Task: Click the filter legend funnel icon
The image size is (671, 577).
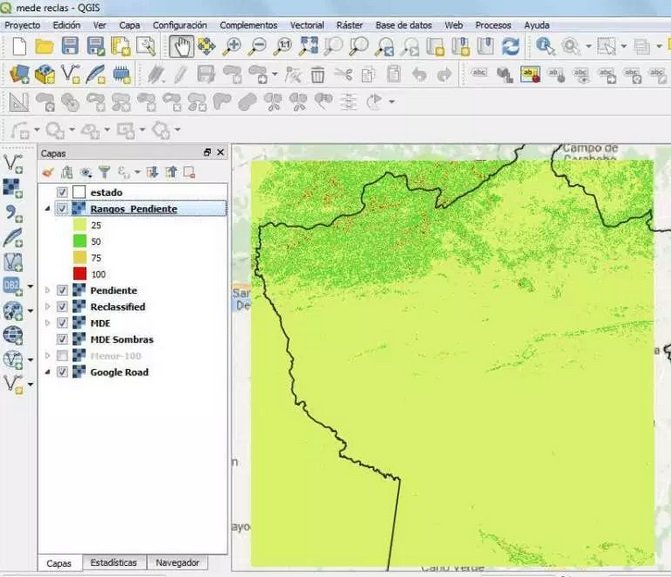Action: tap(103, 172)
